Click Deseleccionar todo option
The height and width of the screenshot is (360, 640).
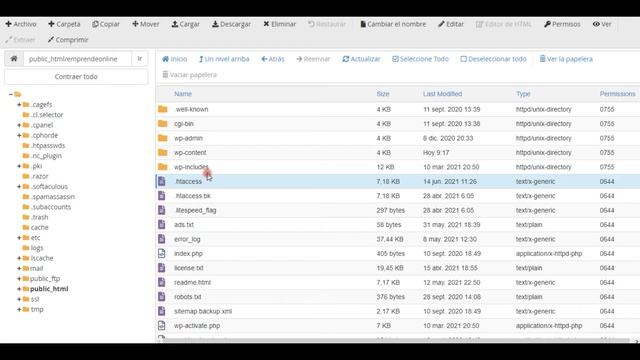click(493, 59)
